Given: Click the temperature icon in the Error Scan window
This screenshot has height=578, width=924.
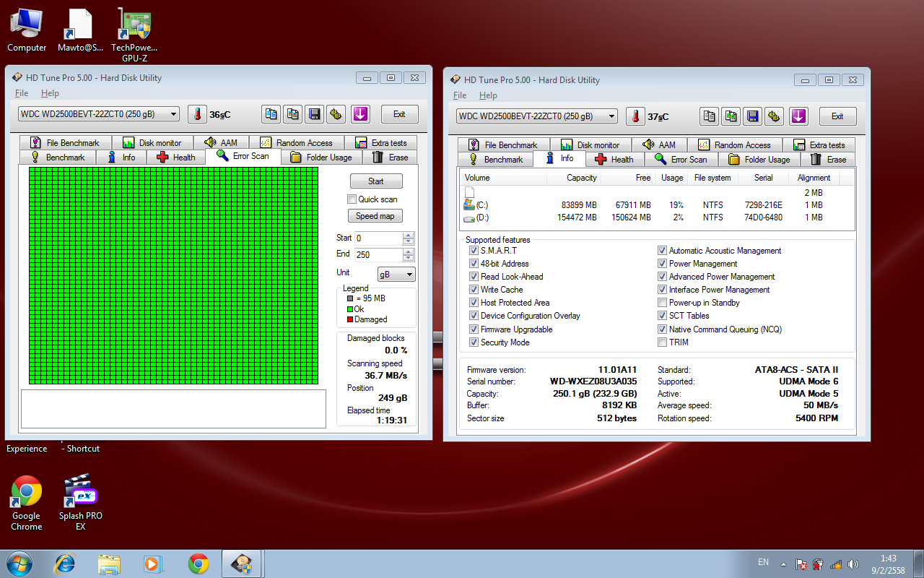Looking at the screenshot, I should click(197, 114).
